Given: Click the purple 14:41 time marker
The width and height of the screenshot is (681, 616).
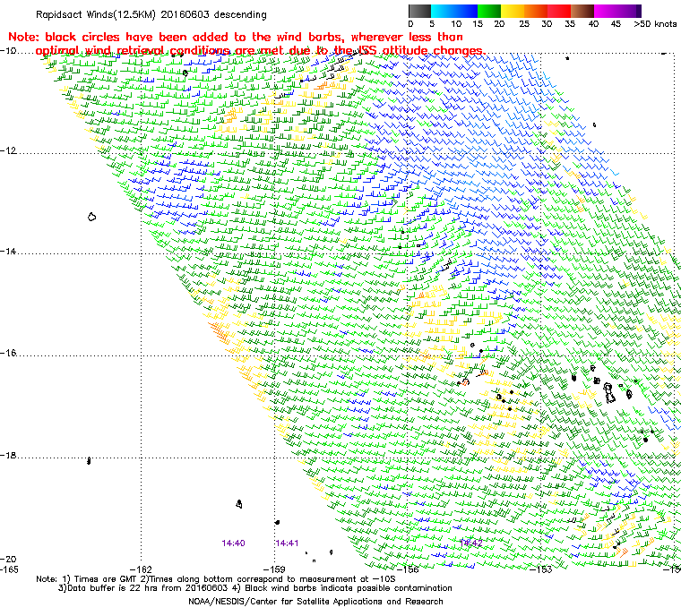Looking at the screenshot, I should [287, 543].
